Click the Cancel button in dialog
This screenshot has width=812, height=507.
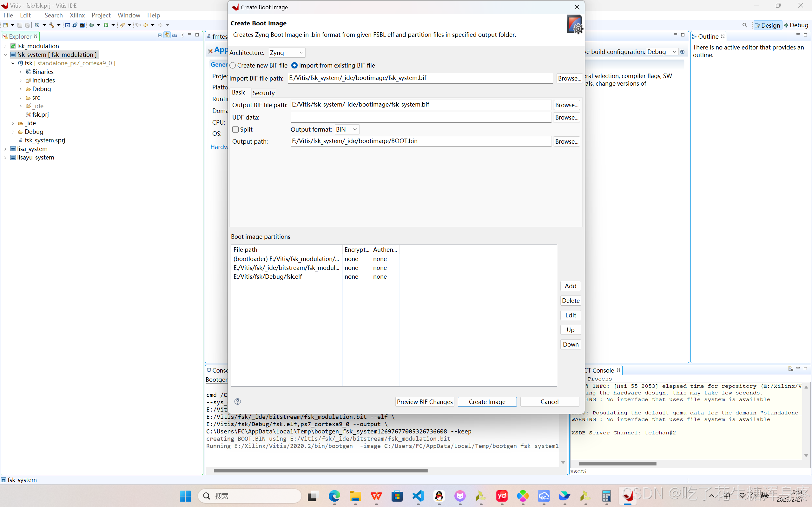tap(549, 402)
